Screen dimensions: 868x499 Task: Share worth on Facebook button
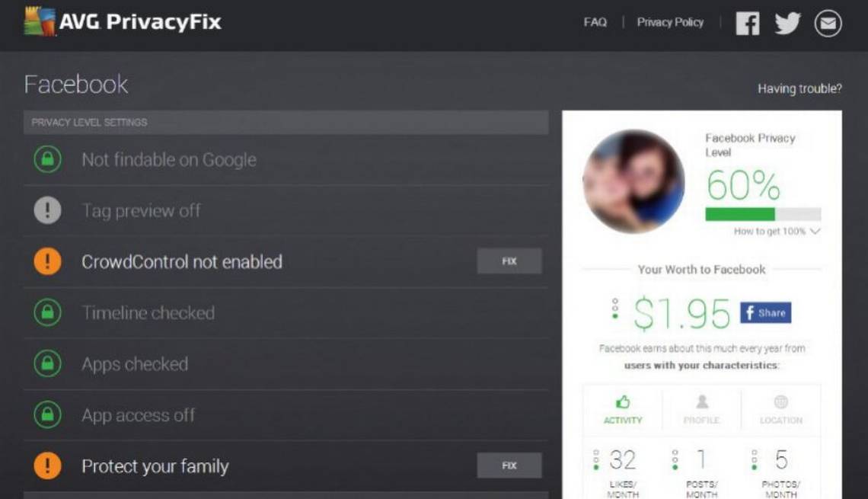click(765, 313)
